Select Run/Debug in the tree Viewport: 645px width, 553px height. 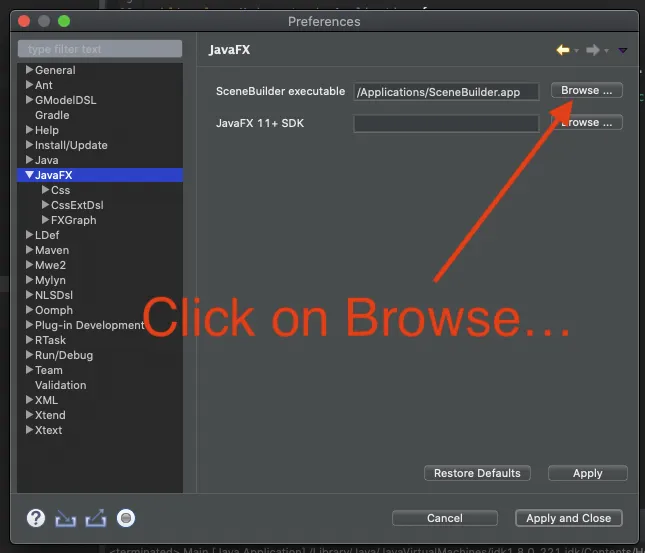pos(64,355)
